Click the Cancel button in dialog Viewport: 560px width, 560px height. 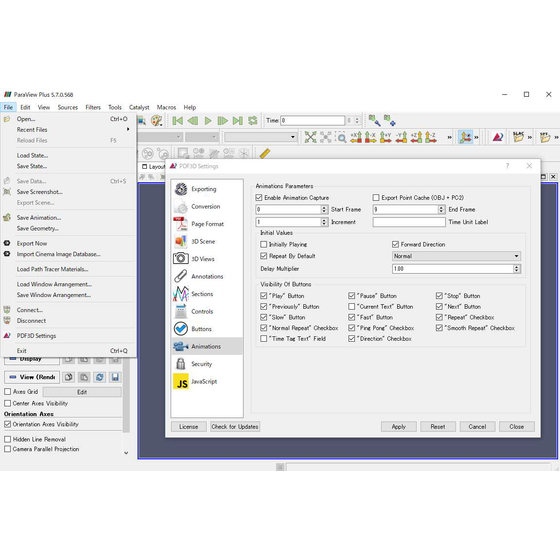(477, 426)
